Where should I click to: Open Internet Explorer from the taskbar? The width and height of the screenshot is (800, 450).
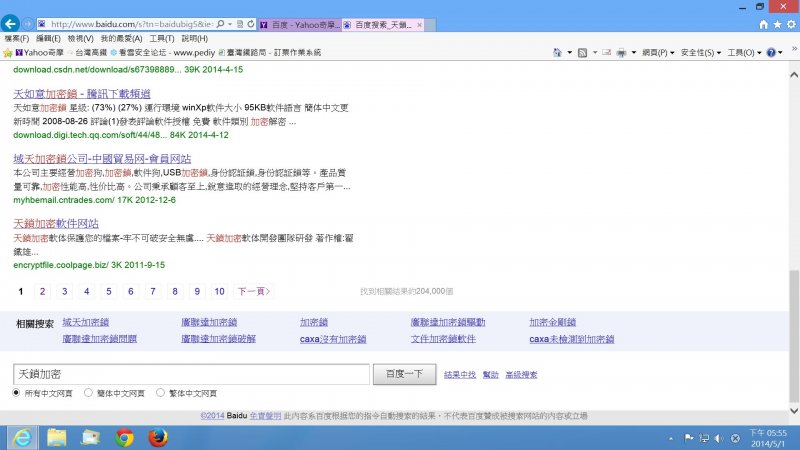[22, 438]
